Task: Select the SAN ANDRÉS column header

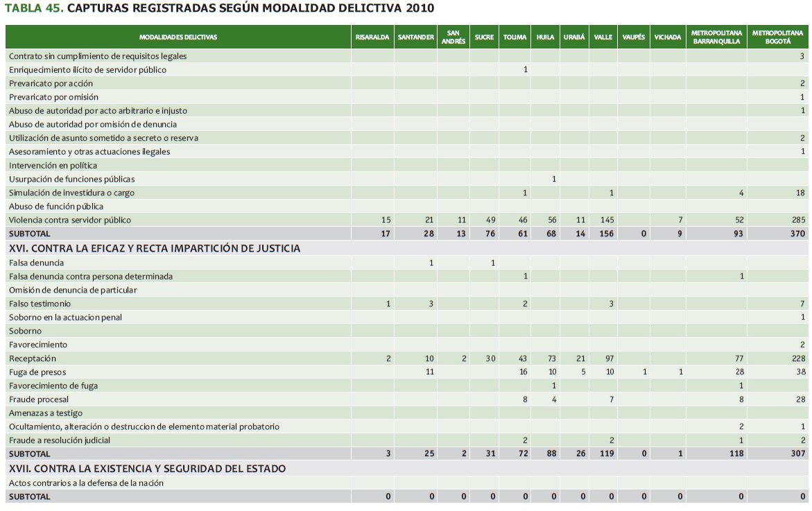Action: 453,37
